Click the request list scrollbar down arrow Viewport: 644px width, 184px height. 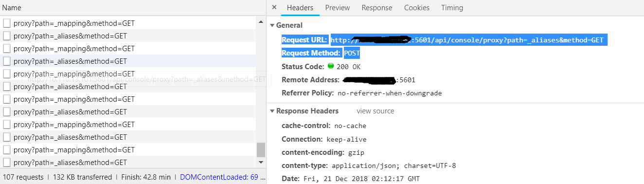click(261, 163)
